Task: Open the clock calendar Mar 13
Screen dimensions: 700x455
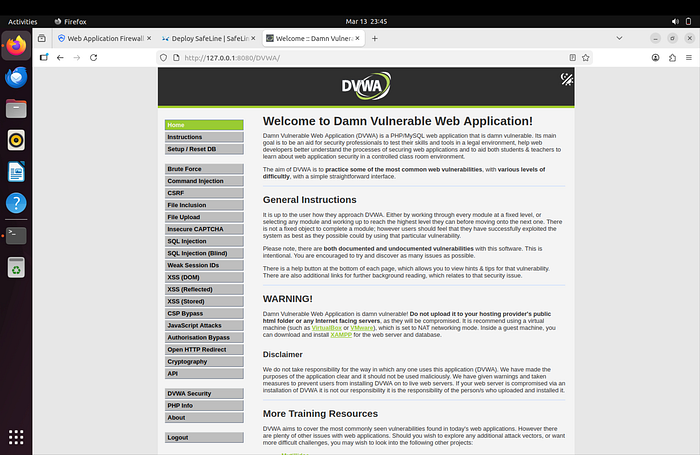Action: [x=366, y=21]
